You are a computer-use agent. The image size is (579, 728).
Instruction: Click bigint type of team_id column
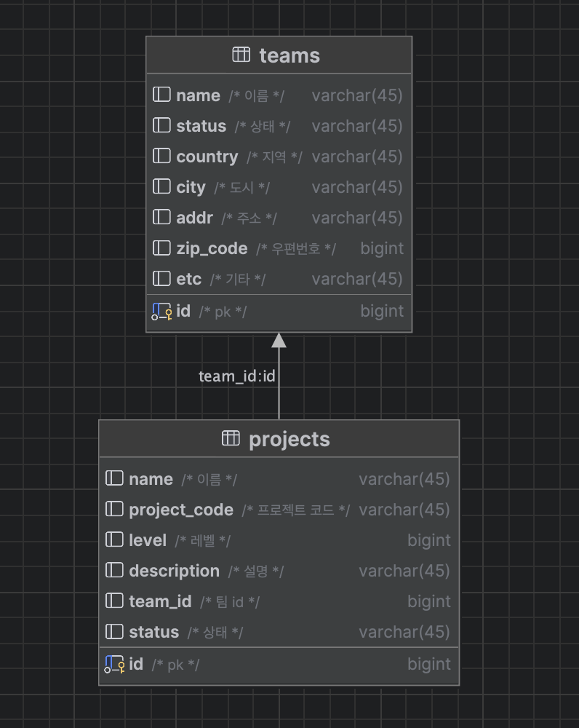(x=429, y=602)
